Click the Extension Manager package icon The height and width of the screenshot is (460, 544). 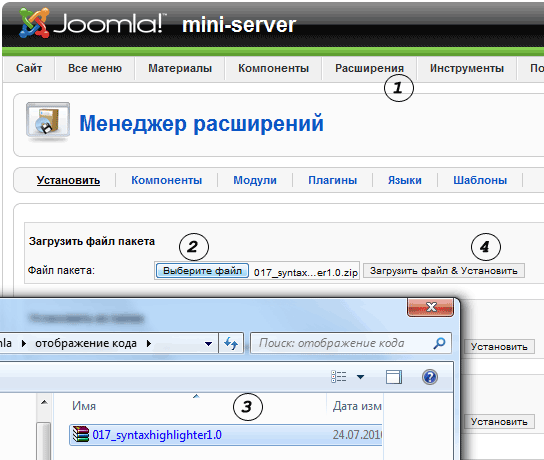pyautogui.click(x=48, y=120)
